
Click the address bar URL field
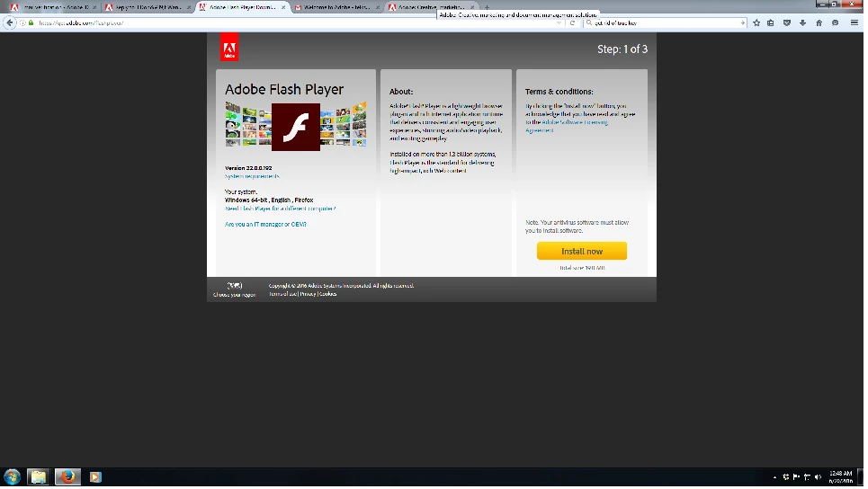tap(293, 23)
